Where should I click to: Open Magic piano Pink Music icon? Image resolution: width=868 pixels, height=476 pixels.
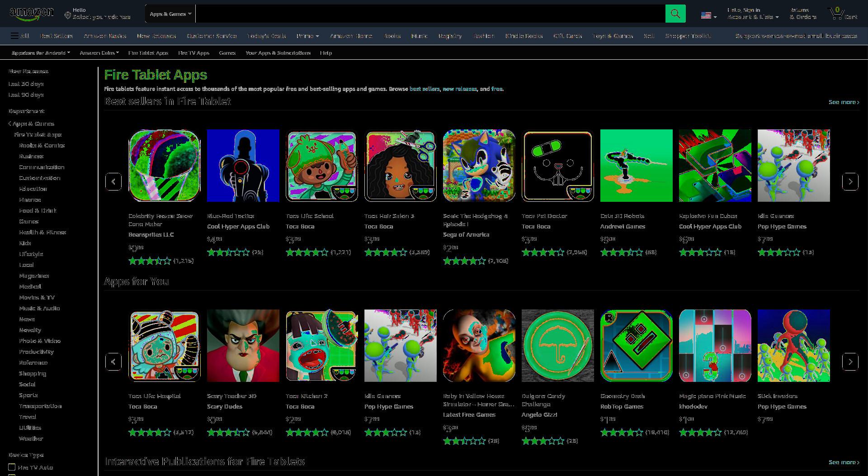715,346
